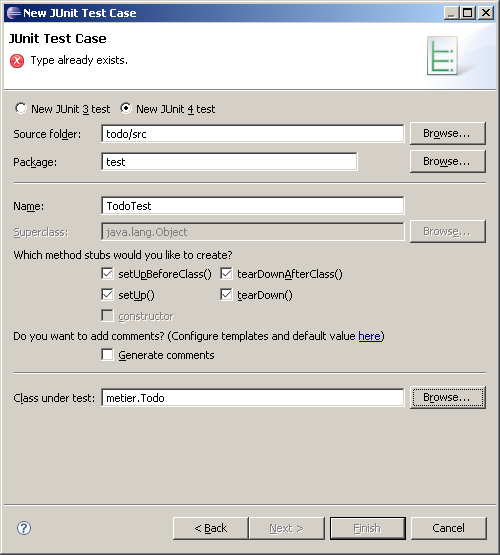This screenshot has height=555, width=500.
Task: Click the 'Which method stubs would you like to create?' text
Action: [x=123, y=255]
